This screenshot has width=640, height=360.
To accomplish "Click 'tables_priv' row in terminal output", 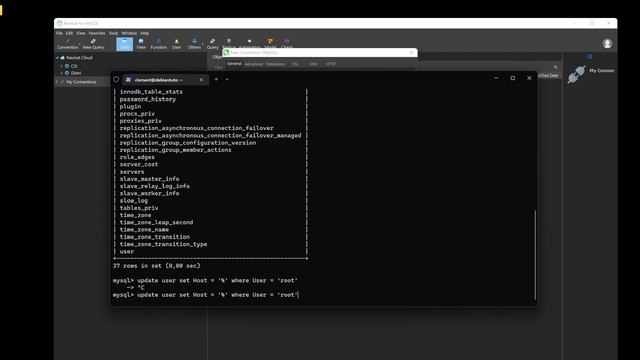I will click(x=139, y=208).
